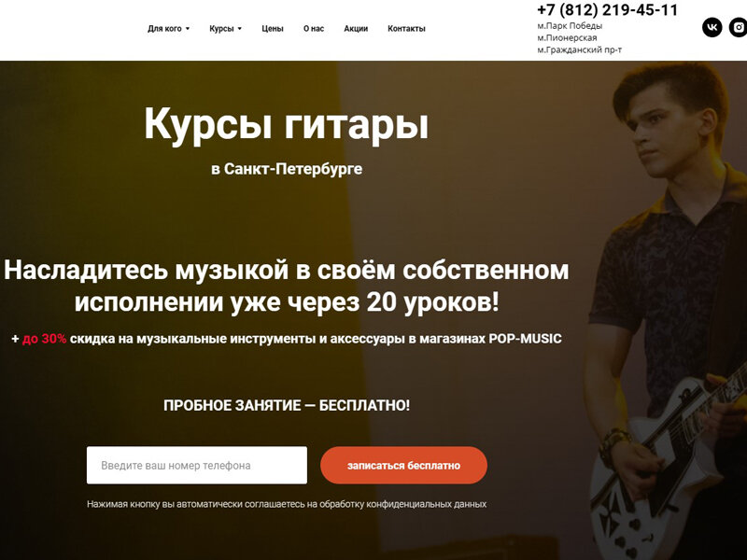Select the м.Пионерская location

point(567,37)
